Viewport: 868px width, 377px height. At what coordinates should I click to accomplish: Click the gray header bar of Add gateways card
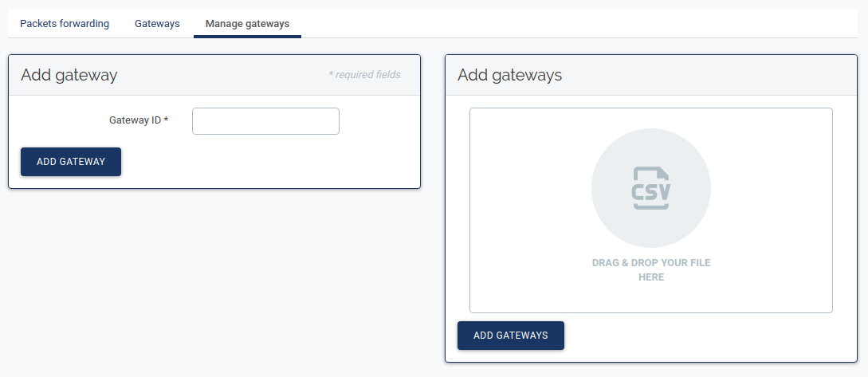701,76
